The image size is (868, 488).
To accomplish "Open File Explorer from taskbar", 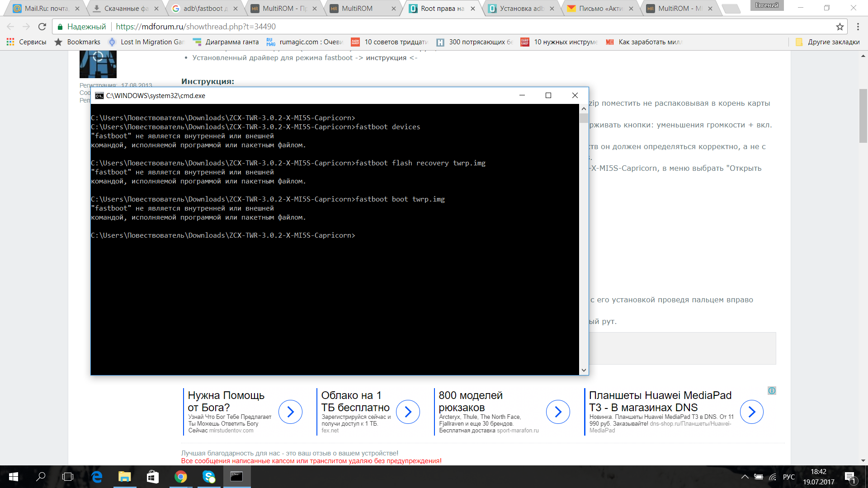I will (124, 477).
